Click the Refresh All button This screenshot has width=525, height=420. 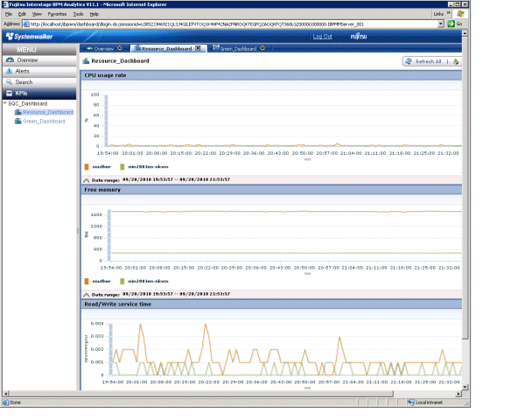pyautogui.click(x=424, y=62)
